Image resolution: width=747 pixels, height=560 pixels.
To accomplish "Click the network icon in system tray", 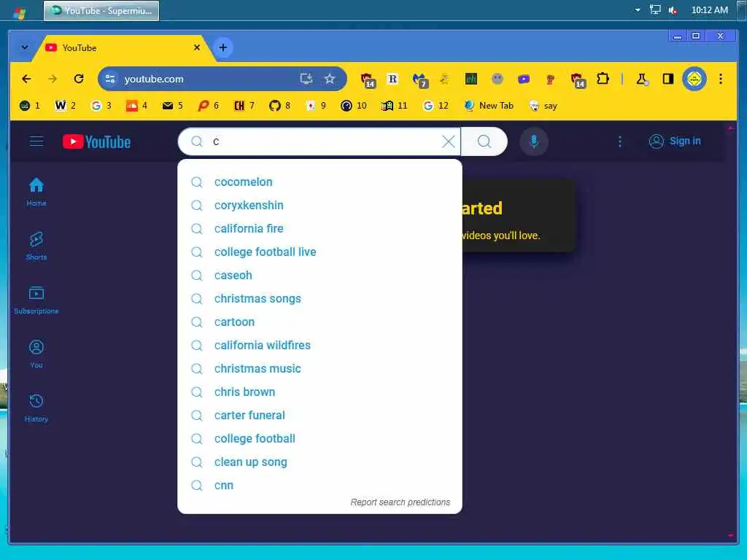I will 656,10.
